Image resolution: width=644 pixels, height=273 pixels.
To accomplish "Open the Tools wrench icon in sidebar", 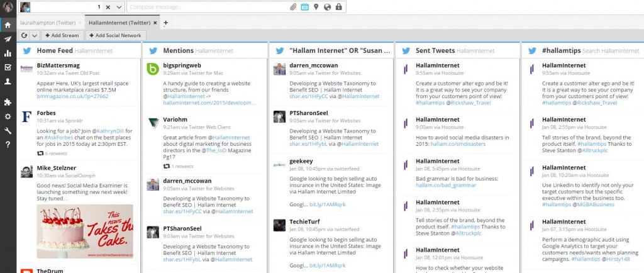I will coord(8,131).
